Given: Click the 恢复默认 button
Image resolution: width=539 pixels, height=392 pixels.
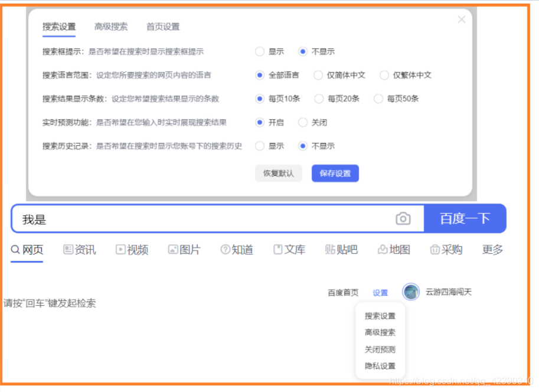Looking at the screenshot, I should click(279, 174).
